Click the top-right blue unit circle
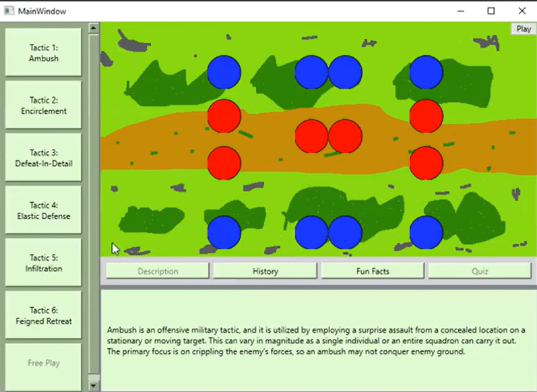The height and width of the screenshot is (392, 537). (426, 72)
